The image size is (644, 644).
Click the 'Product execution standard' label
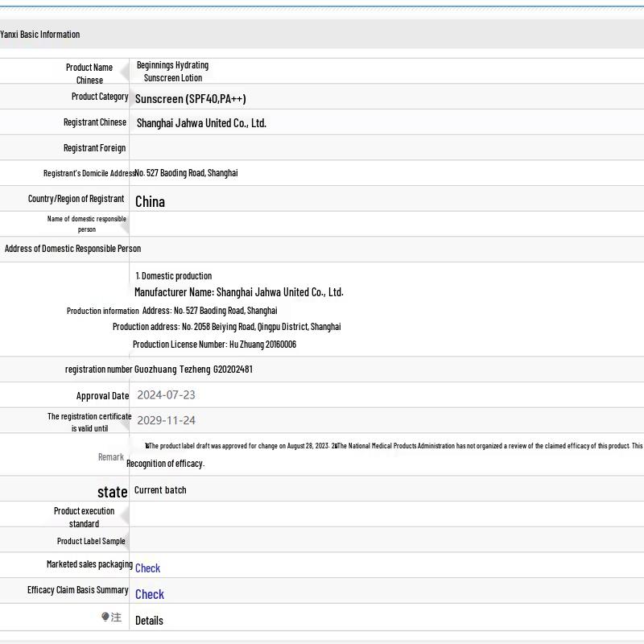pos(85,517)
